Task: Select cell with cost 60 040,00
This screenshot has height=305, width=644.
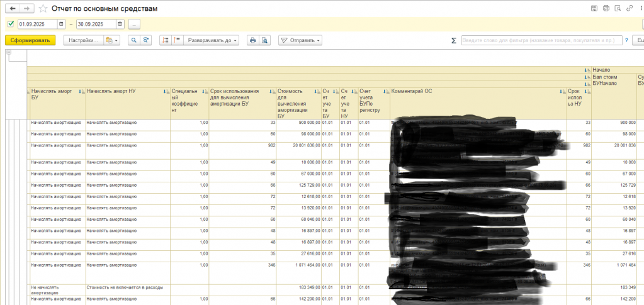Action: click(x=298, y=221)
